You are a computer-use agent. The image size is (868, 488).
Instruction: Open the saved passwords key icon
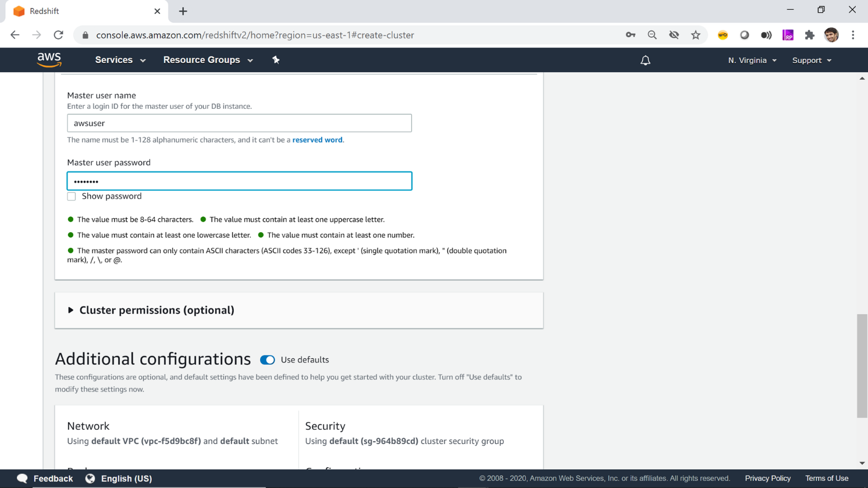click(x=630, y=35)
